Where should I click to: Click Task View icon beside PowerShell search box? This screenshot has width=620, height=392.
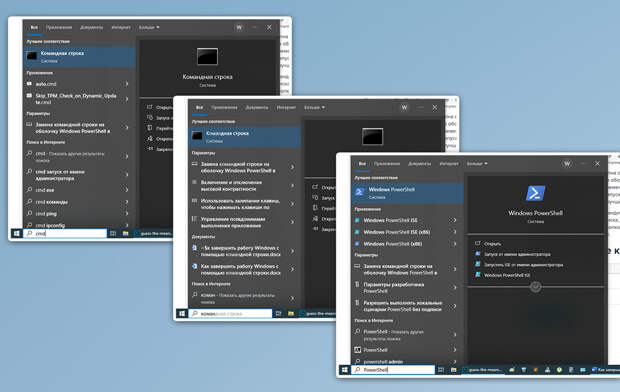[x=441, y=370]
